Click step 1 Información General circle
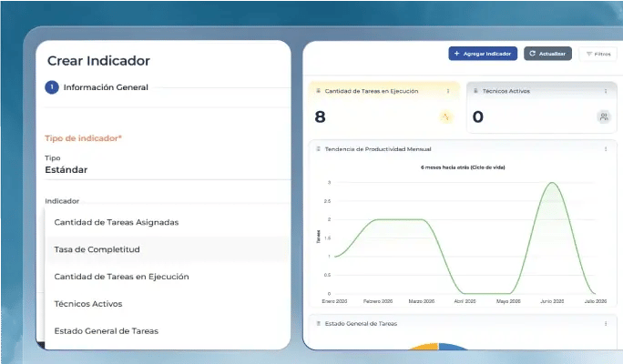The image size is (623, 364). [x=52, y=87]
